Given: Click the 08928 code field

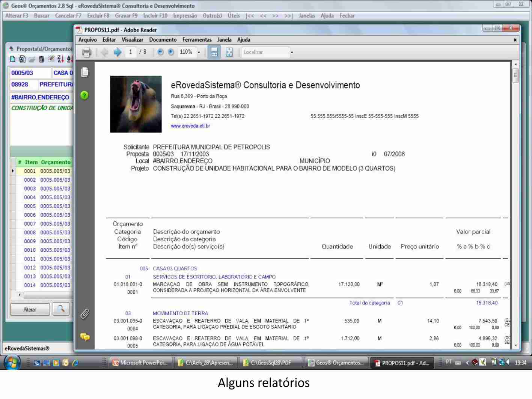Looking at the screenshot, I should tap(23, 84).
